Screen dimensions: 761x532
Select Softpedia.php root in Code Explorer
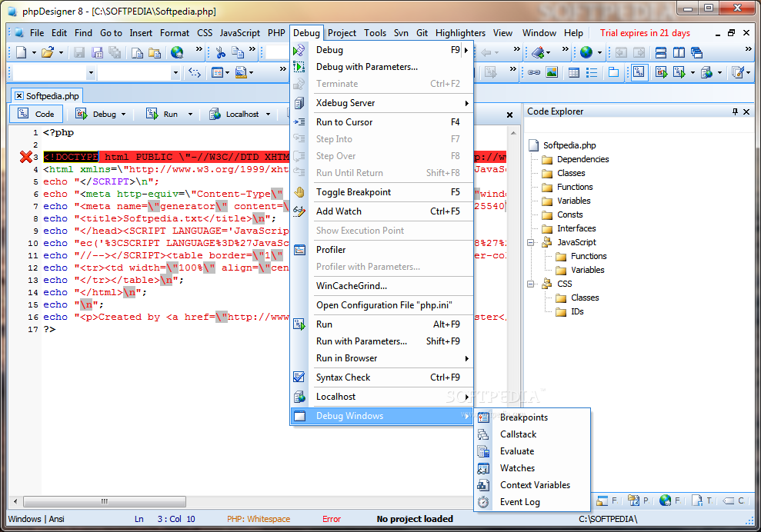point(562,145)
